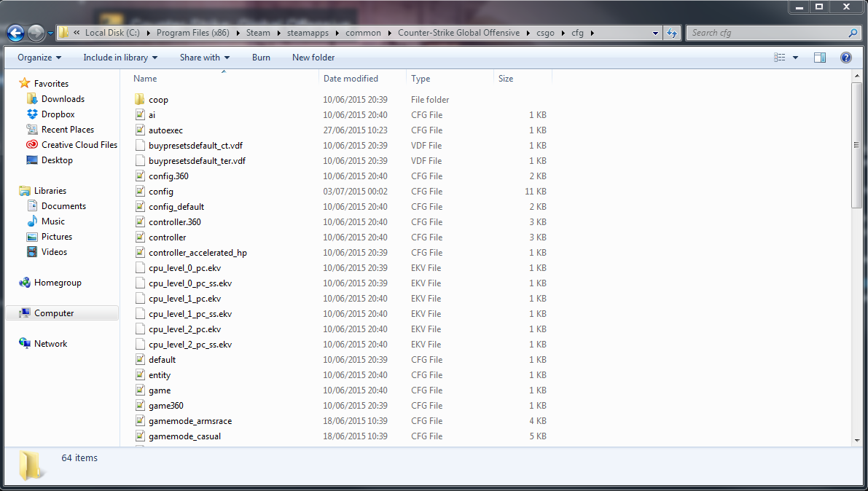Create a New folder
This screenshot has height=491, width=868.
[313, 58]
